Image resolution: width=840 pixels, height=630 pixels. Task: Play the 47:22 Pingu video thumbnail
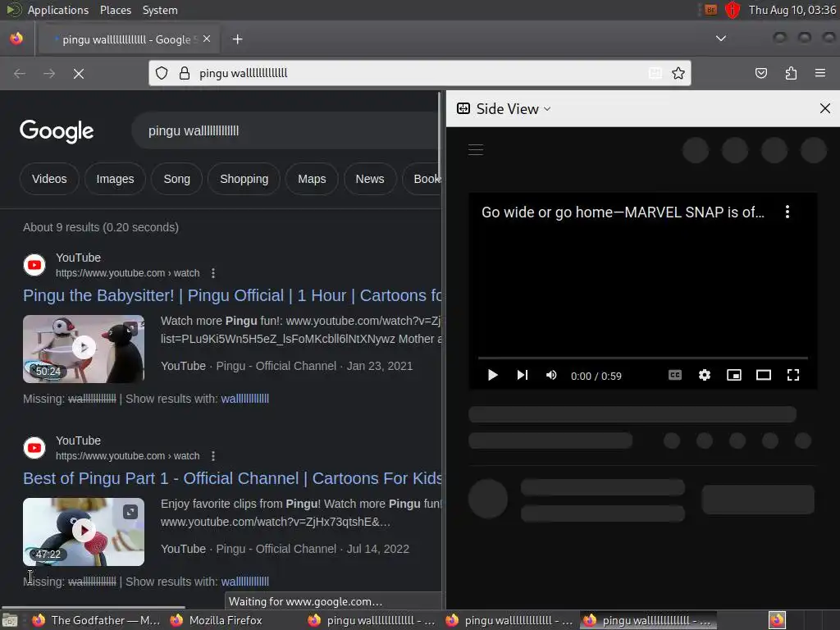tap(84, 532)
